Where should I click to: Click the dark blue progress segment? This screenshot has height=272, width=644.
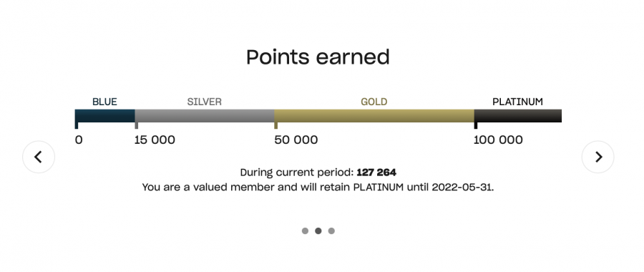tap(104, 116)
